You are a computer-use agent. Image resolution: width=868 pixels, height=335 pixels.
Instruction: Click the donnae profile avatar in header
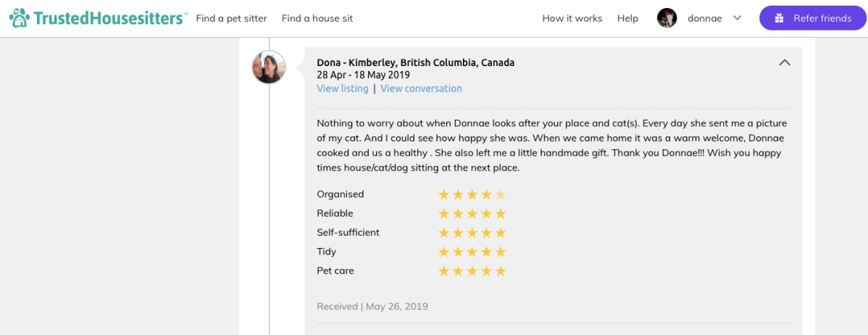667,18
